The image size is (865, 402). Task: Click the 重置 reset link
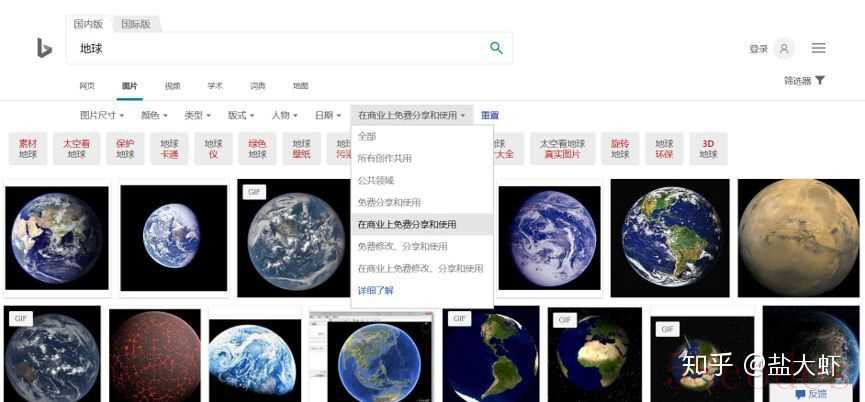[x=490, y=115]
